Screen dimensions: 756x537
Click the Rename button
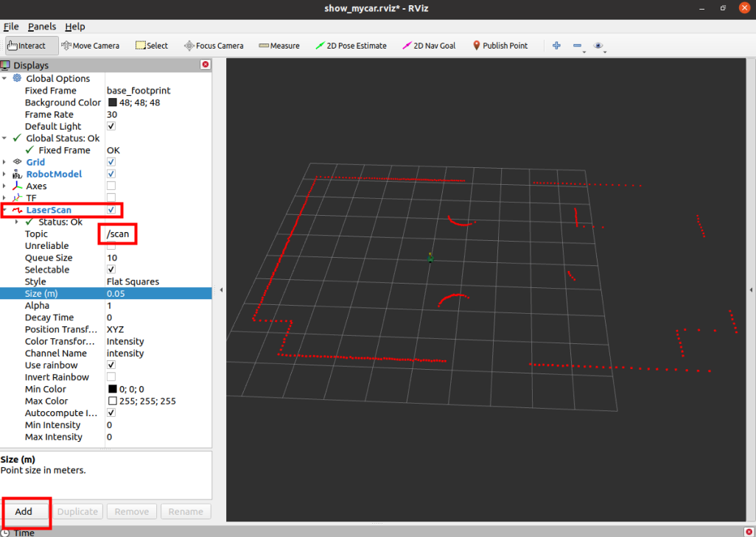(x=186, y=511)
